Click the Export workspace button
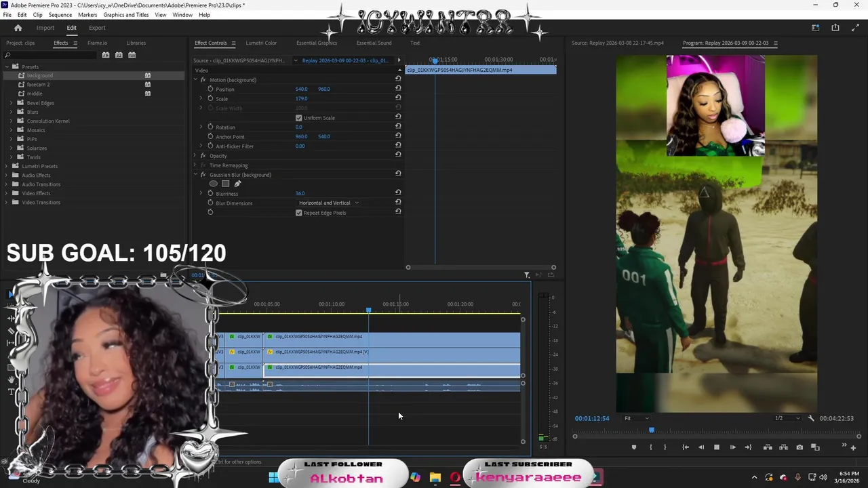The image size is (868, 488). (x=97, y=28)
